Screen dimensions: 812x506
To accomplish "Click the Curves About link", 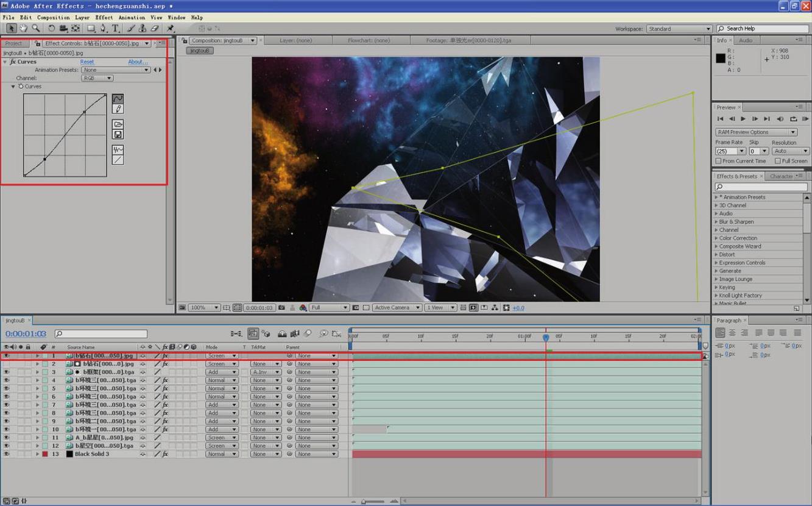I will [x=138, y=62].
